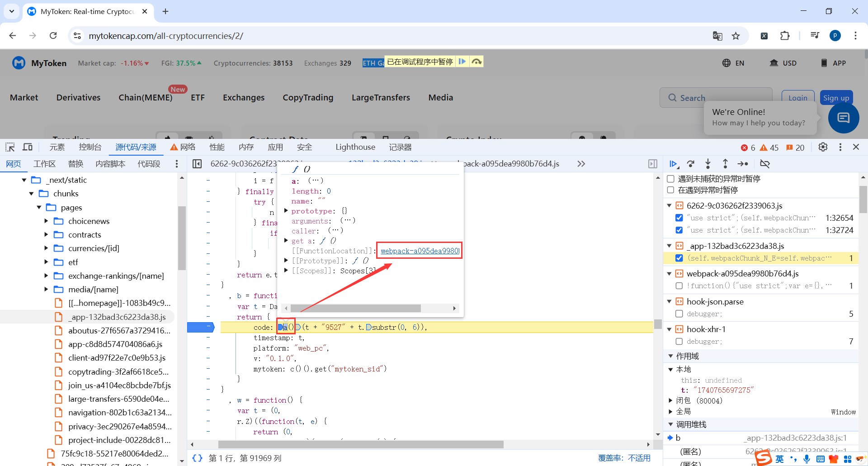Toggle device toolbar emulation

(x=28, y=147)
